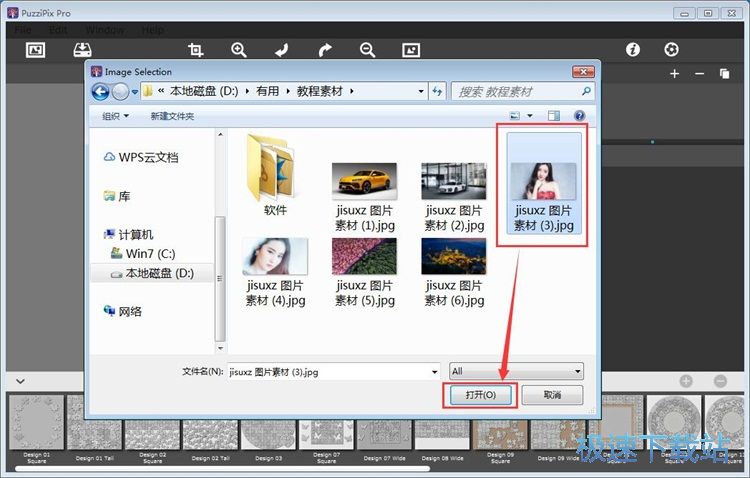Select the crop tool
Viewport: 750px width, 478px height.
(x=196, y=49)
